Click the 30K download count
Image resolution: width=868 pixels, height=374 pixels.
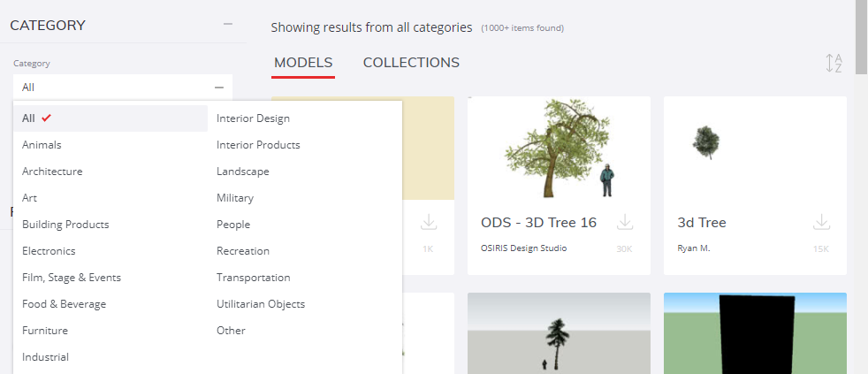coord(624,248)
